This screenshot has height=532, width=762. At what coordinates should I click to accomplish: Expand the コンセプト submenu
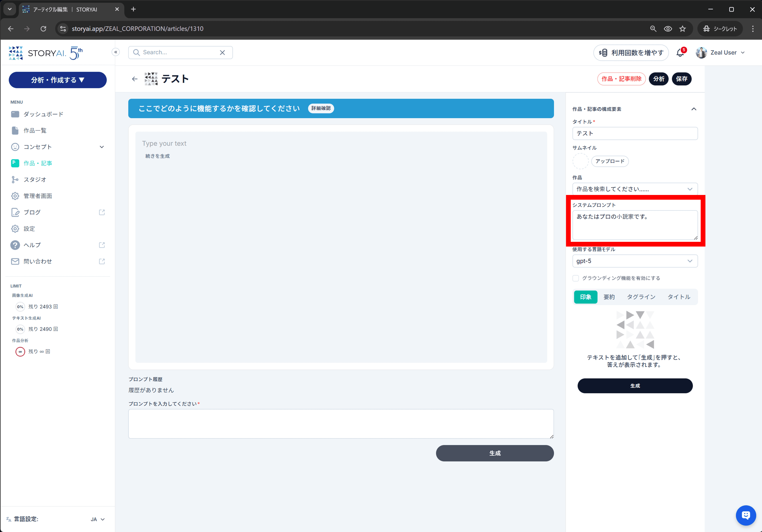tap(102, 147)
